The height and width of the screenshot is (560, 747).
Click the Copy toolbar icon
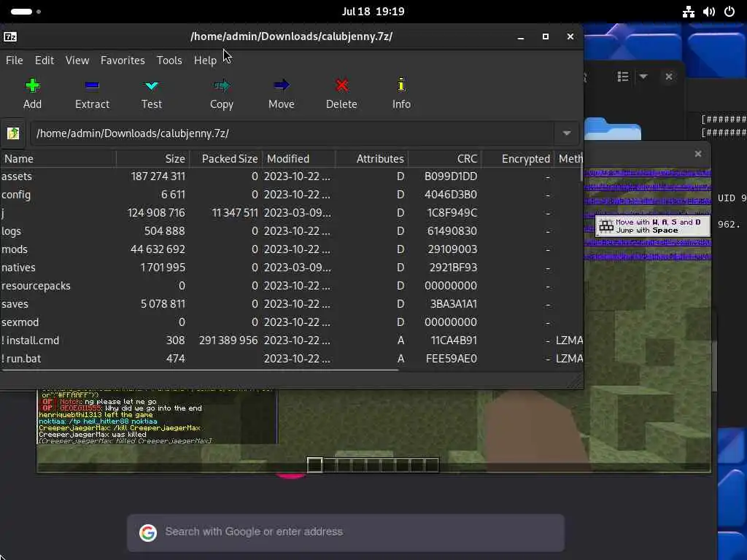(x=222, y=86)
